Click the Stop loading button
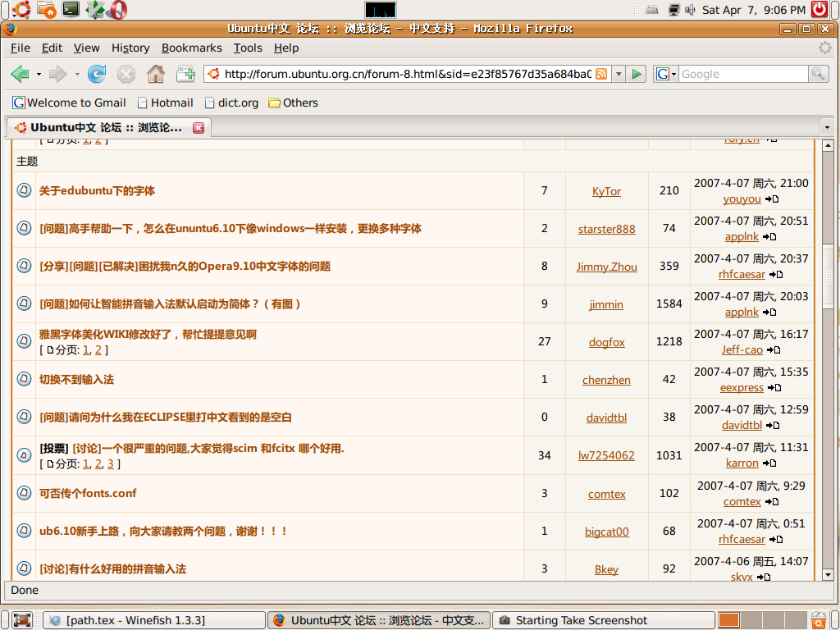Screen dimensions: 840x630 click(x=126, y=74)
